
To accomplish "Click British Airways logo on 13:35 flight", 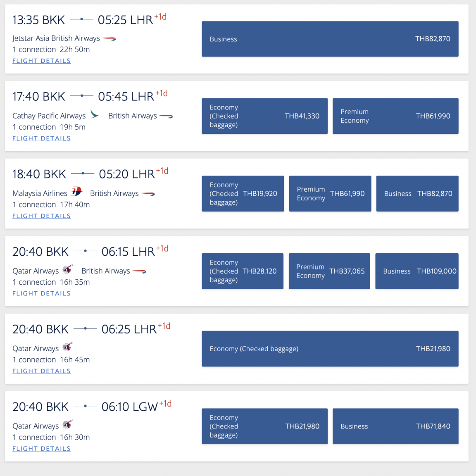I will click(109, 38).
